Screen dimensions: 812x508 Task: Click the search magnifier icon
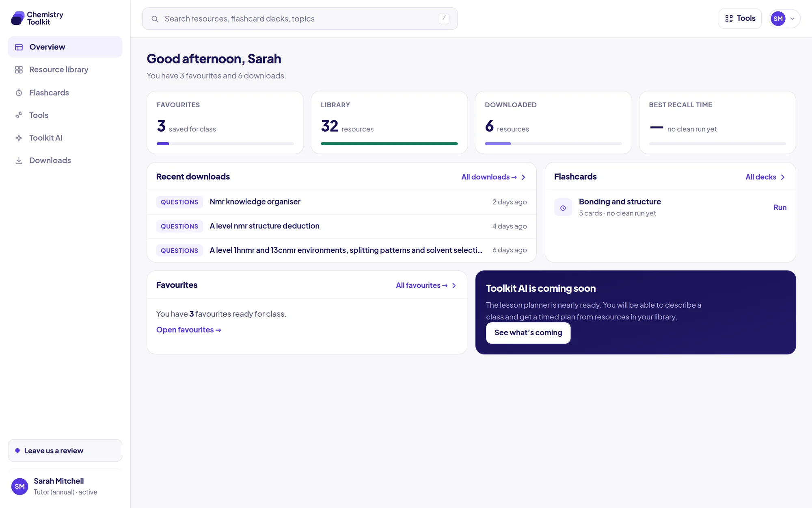pyautogui.click(x=155, y=19)
